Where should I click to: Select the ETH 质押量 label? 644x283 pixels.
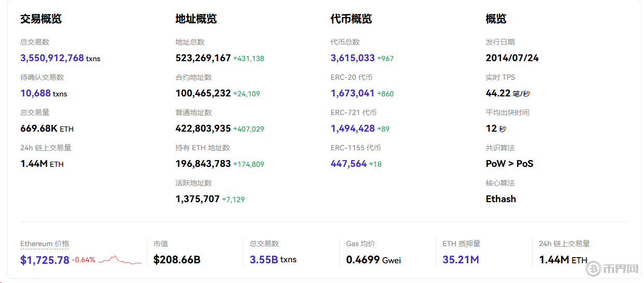point(462,244)
